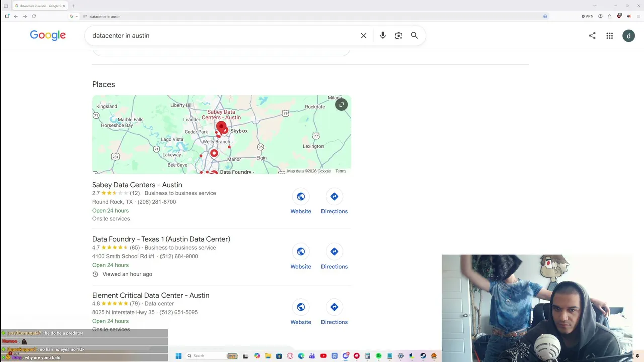Screen dimensions: 644x362
Task: Open the Workspaces icon beside the tab
Action: pos(6,6)
